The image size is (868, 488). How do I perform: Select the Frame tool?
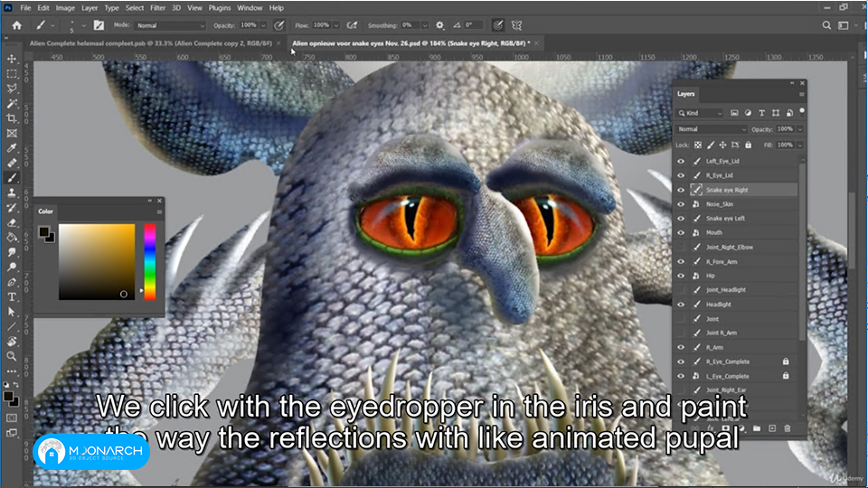coord(12,134)
